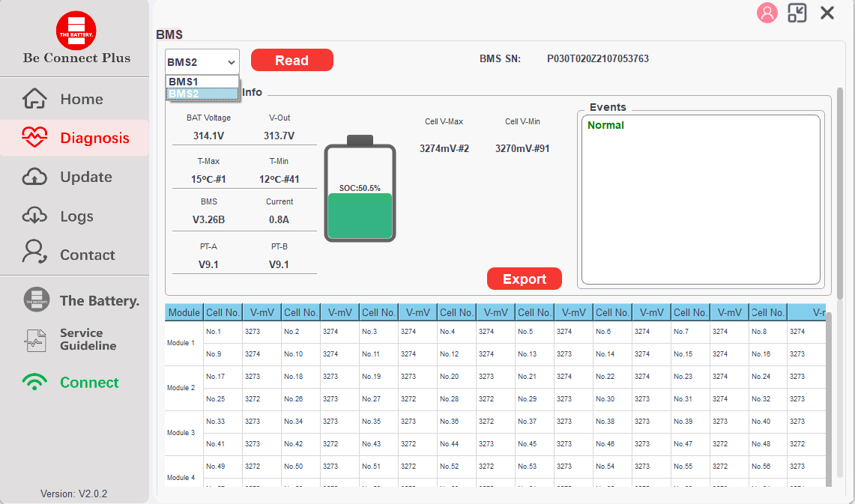Click the green Connect wifi icon
The width and height of the screenshot is (855, 504).
coord(34,382)
